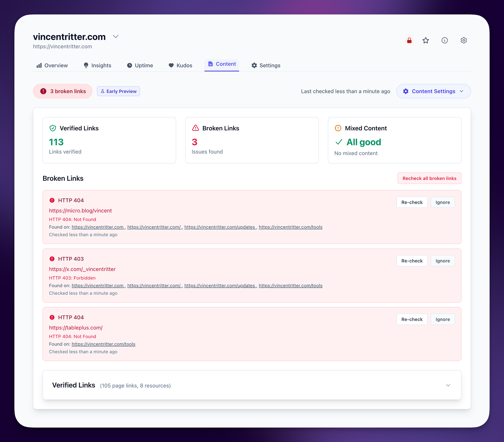Open the info icon near top right
Image resolution: width=504 pixels, height=442 pixels.
pos(445,40)
